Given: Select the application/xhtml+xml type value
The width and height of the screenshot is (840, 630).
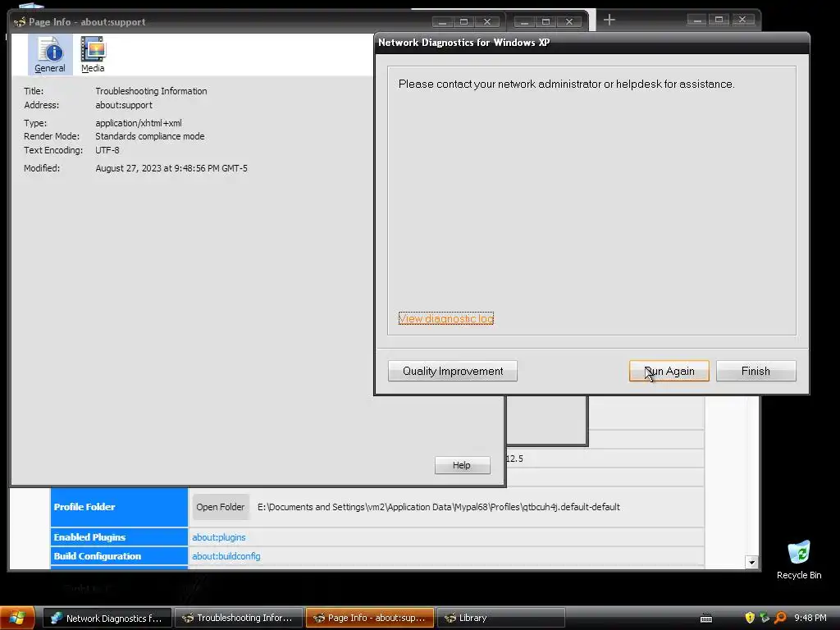Looking at the screenshot, I should [x=138, y=123].
